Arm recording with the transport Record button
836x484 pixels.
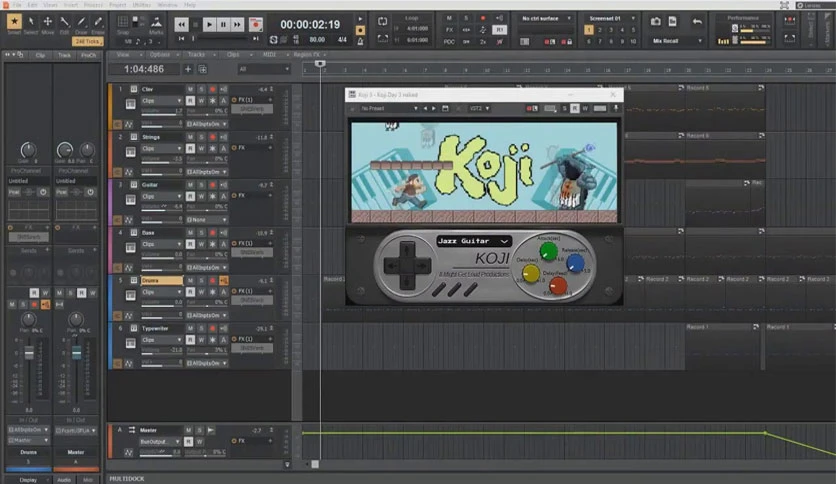point(256,25)
